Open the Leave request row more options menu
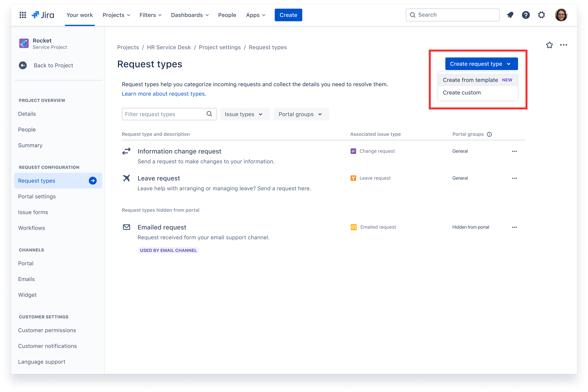This screenshot has width=588, height=392. click(x=514, y=178)
